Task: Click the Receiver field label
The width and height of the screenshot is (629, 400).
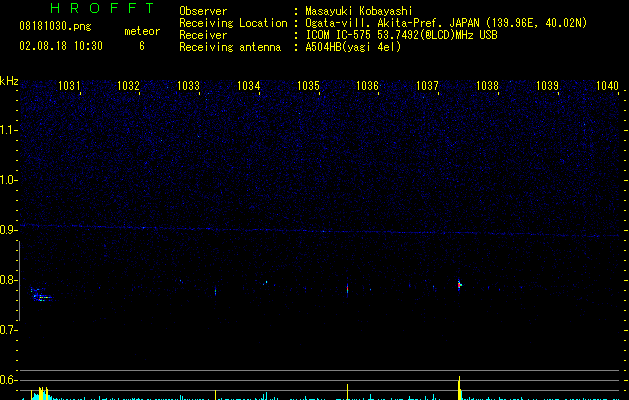Action: tap(203, 35)
